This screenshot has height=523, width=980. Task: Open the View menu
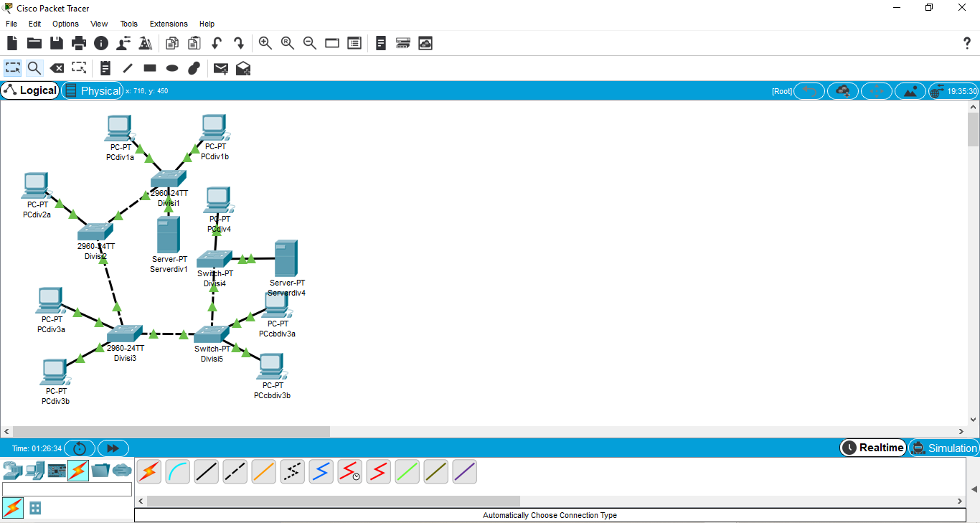(x=99, y=24)
